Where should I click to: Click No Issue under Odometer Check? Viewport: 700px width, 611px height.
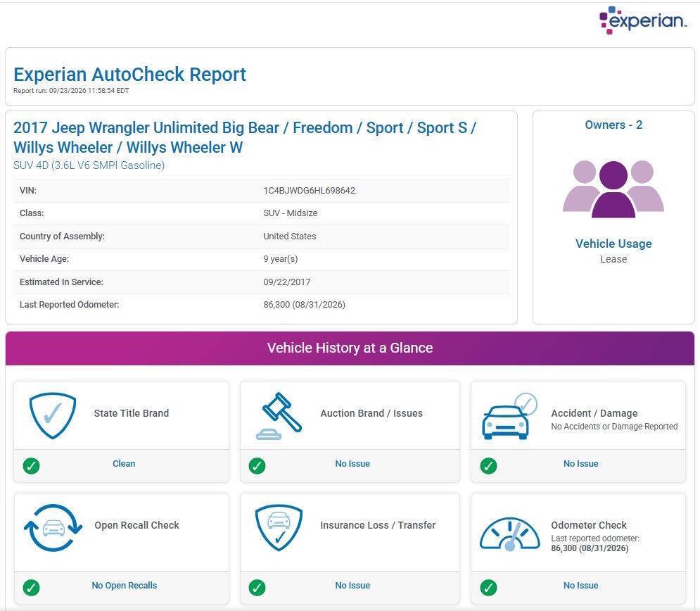tap(581, 586)
